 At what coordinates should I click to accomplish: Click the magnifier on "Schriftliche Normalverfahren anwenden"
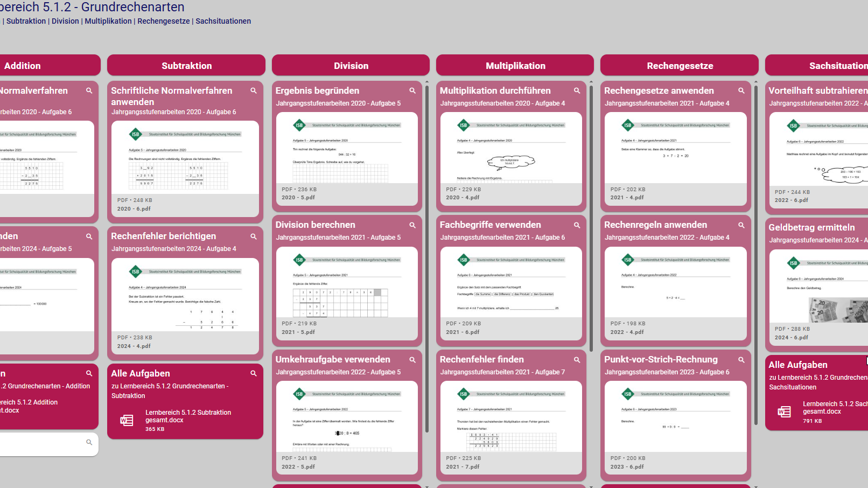tap(253, 90)
